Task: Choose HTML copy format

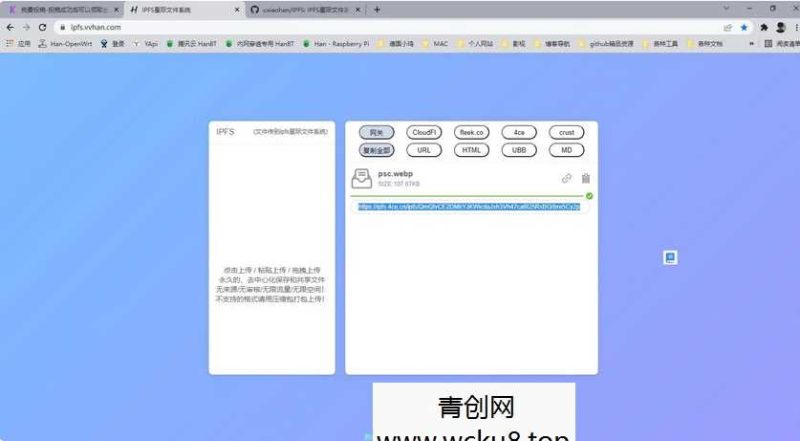Action: 471,150
